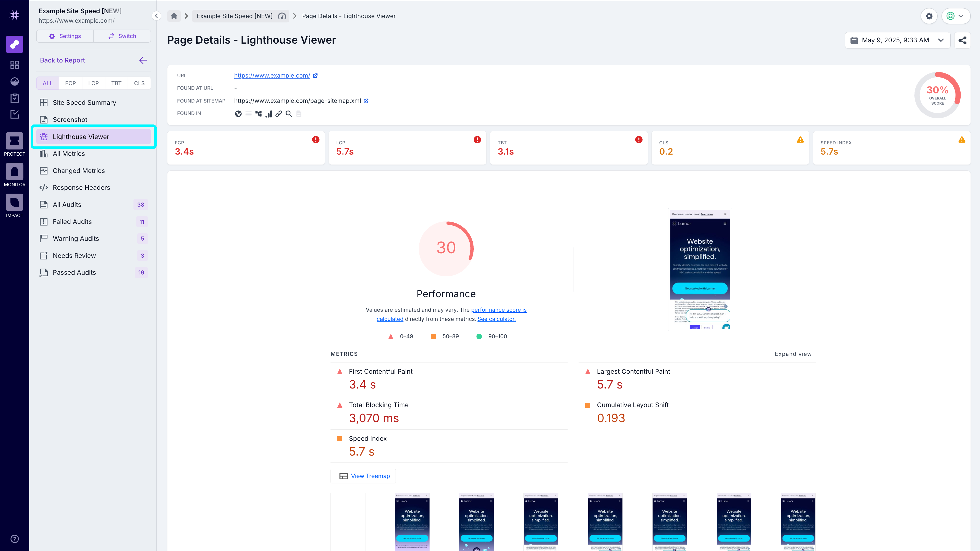Click the back arrow beside Back to Report
The image size is (980, 551).
[143, 60]
